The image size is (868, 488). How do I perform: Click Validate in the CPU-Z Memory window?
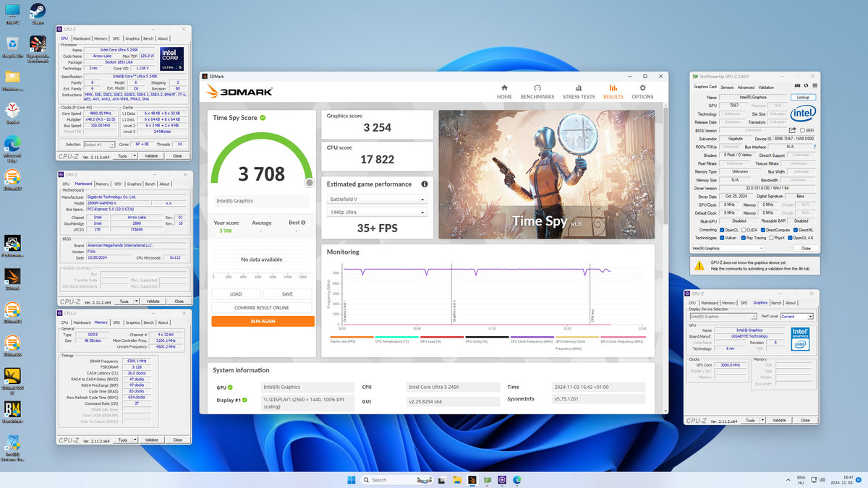[151, 440]
